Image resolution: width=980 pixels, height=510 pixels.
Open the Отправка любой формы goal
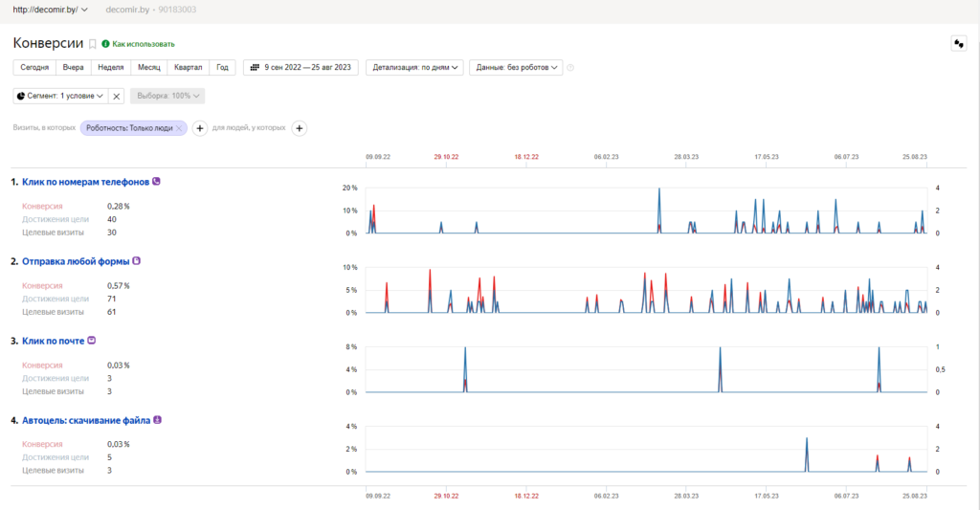(76, 261)
